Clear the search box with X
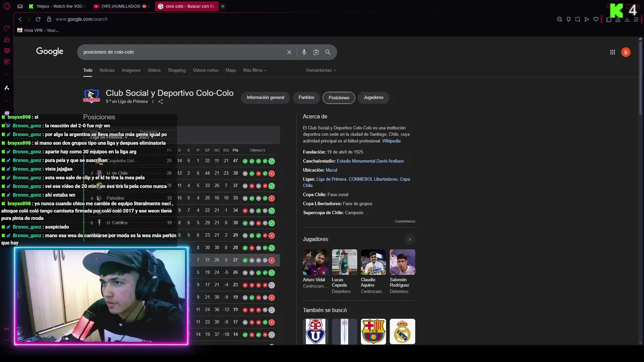The image size is (644, 362). [289, 52]
